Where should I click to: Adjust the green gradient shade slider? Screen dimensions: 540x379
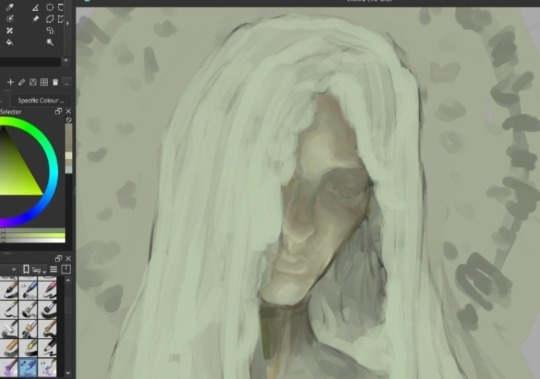click(x=33, y=235)
